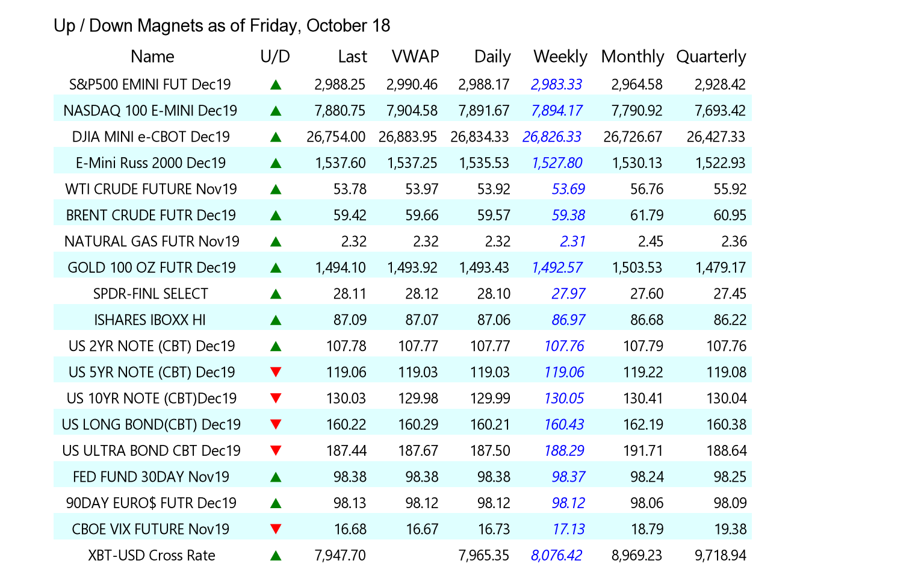Click the red down arrow for US LONG BOND
Viewport: 924px width, 578px height.
pos(276,424)
